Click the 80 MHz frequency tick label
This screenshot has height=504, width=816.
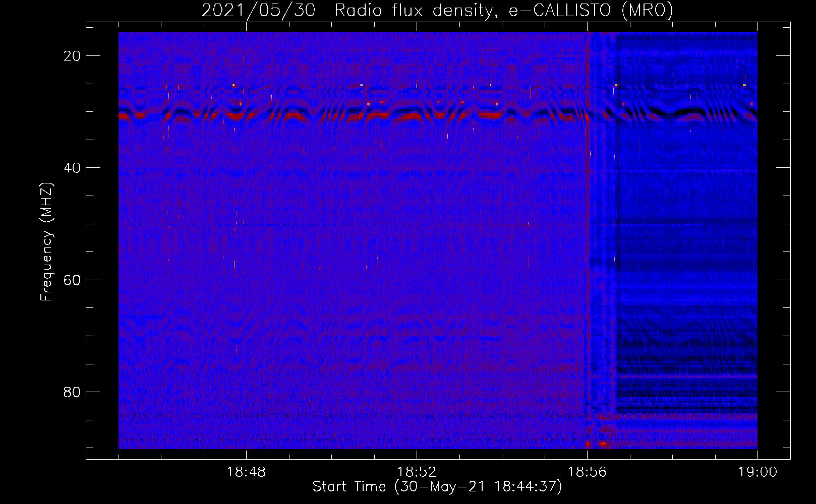coord(73,392)
